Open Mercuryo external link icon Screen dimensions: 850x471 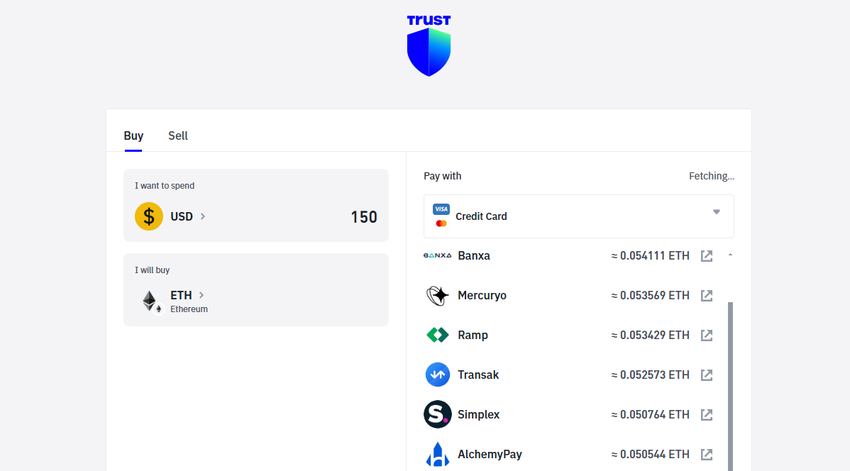(x=706, y=295)
